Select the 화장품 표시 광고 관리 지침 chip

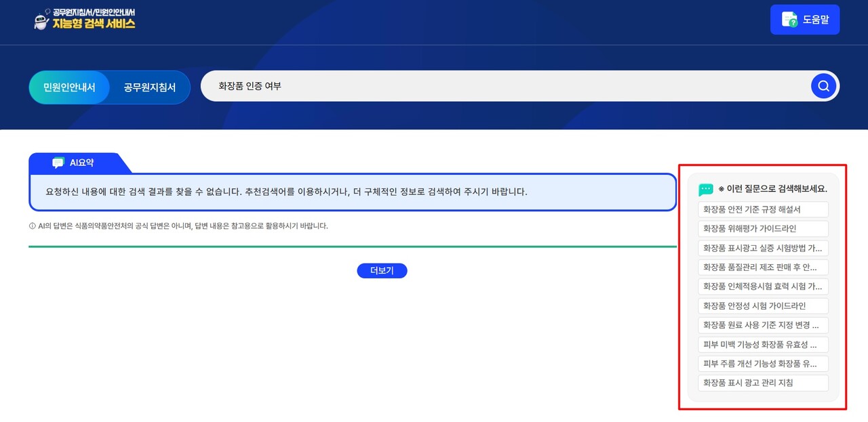point(762,383)
